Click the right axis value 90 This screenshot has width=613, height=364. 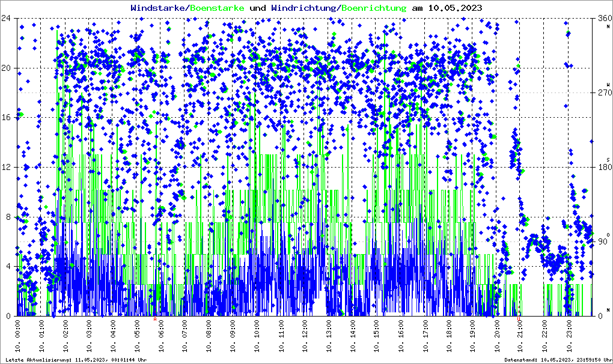(x=602, y=241)
